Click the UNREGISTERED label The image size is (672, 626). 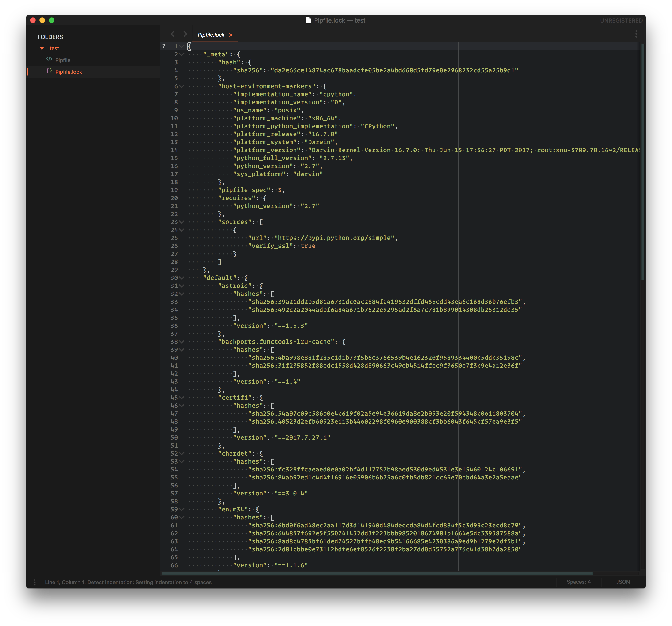621,20
